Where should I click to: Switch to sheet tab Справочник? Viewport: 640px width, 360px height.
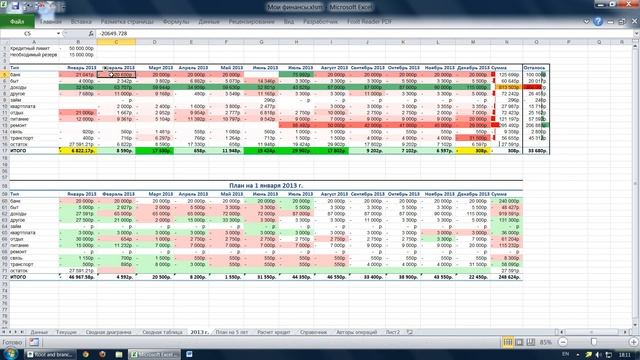[313, 332]
